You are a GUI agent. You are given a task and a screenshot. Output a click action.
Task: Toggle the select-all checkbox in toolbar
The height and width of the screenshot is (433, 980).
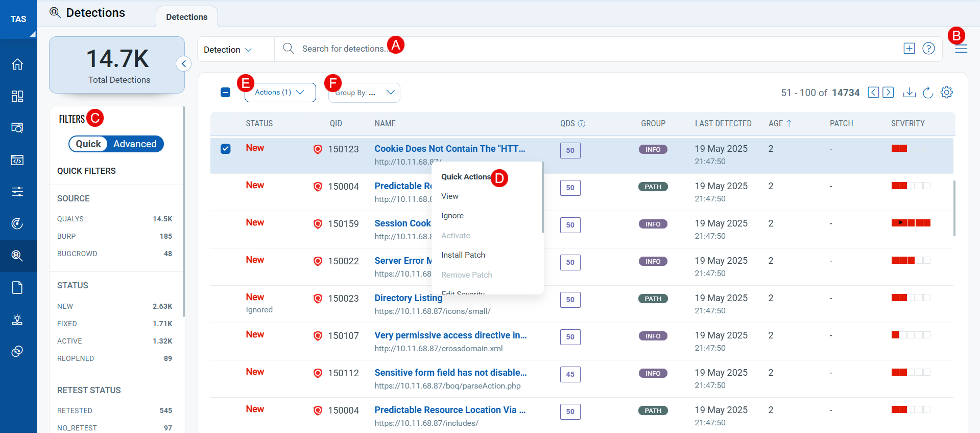click(226, 93)
